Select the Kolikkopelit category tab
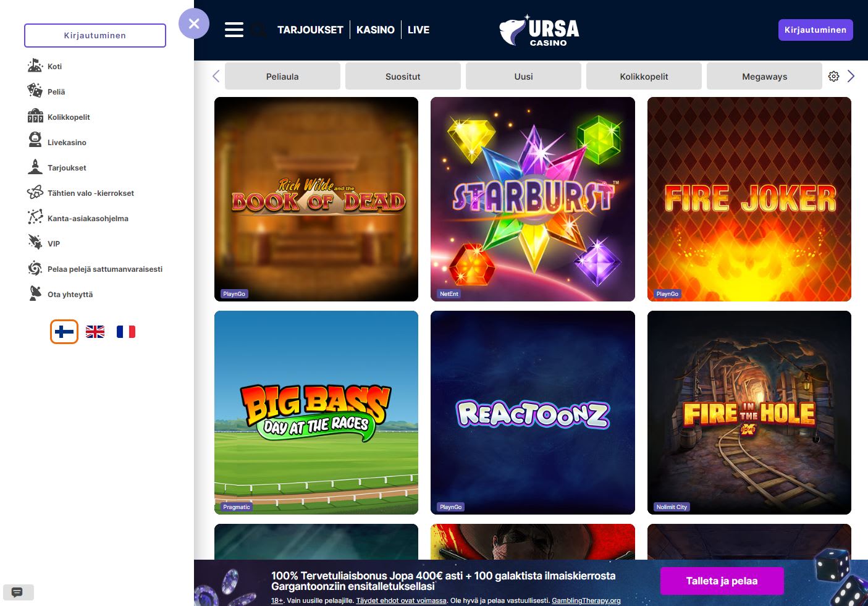The width and height of the screenshot is (868, 606). (x=644, y=76)
